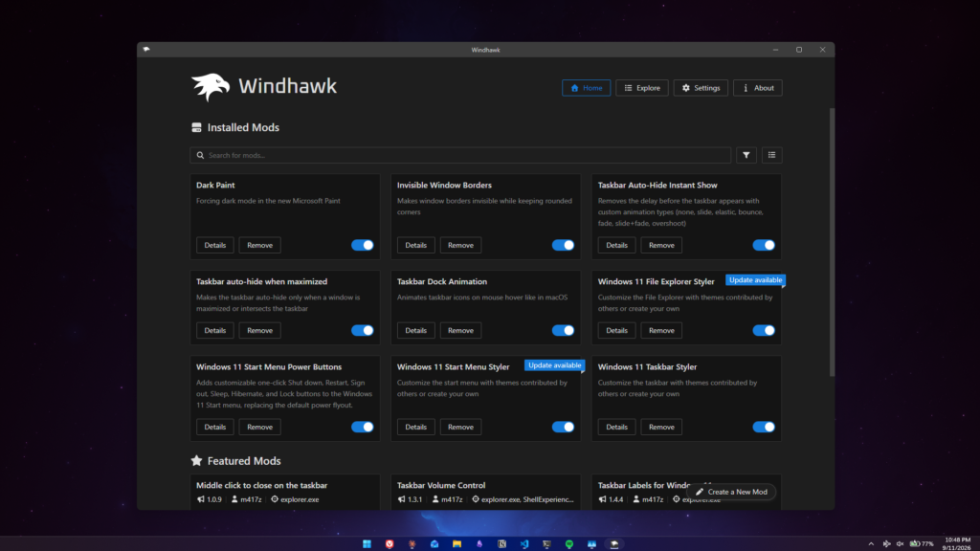Open Vivaldi browser from taskbar

tap(390, 544)
